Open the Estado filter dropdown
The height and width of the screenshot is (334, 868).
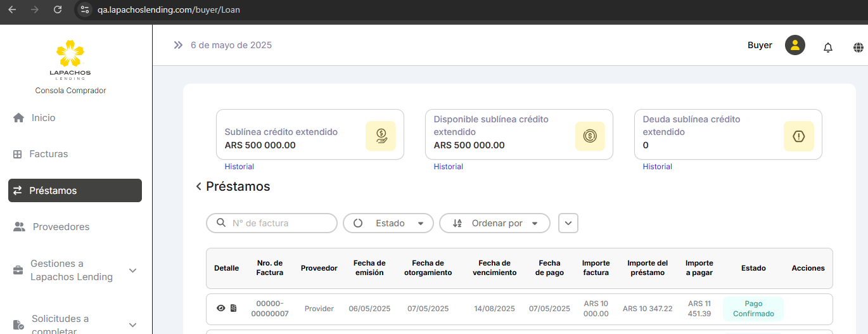pyautogui.click(x=388, y=223)
